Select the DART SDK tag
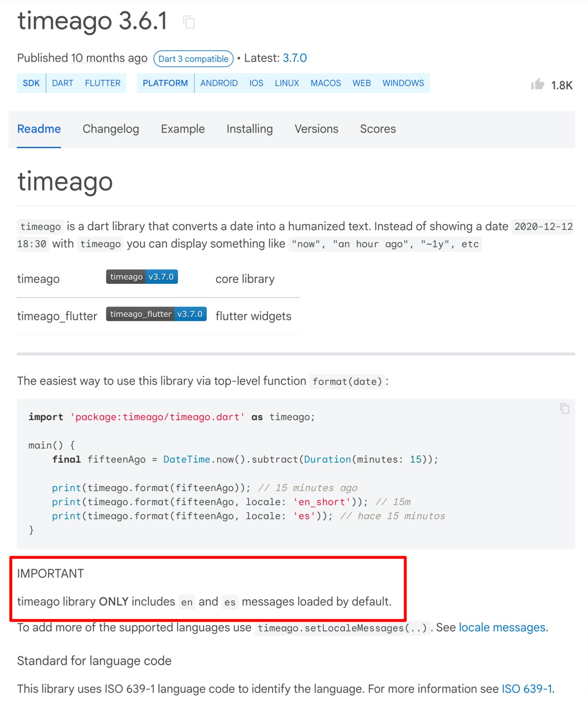This screenshot has width=588, height=712. [63, 83]
